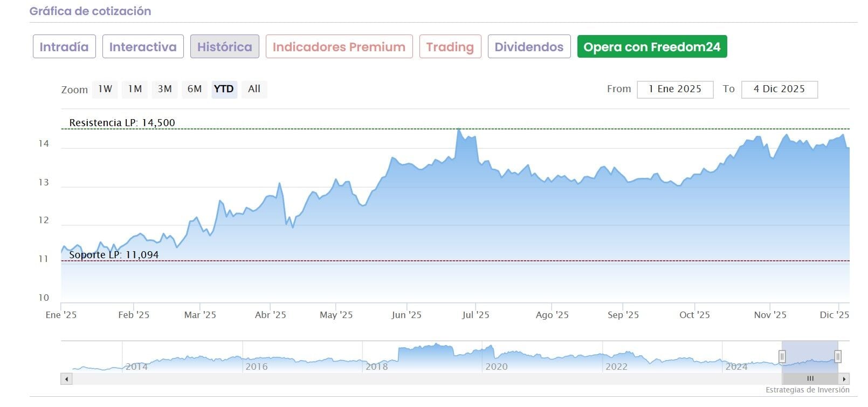
Task: Click the Estrategias de Inversión credit link
Action: [807, 390]
